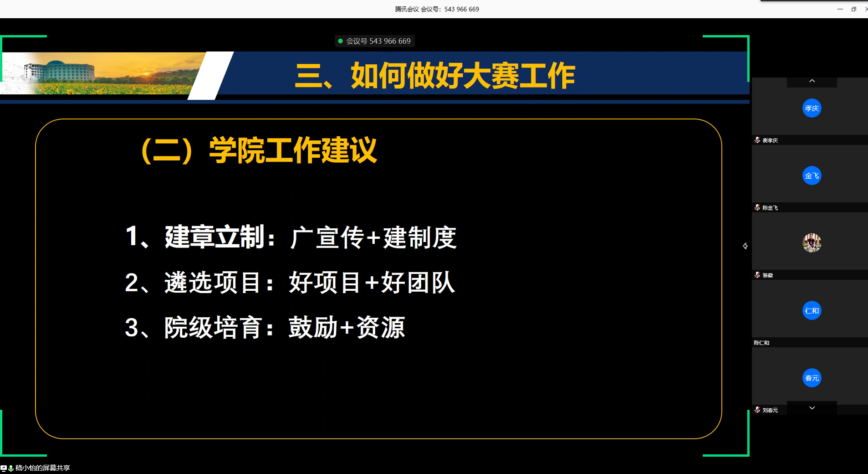Click the 嵇小怡的屏幕共享 label

[43, 468]
